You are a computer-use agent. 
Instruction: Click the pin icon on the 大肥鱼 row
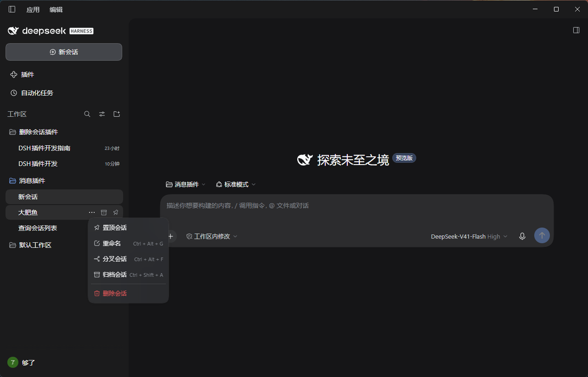[116, 212]
